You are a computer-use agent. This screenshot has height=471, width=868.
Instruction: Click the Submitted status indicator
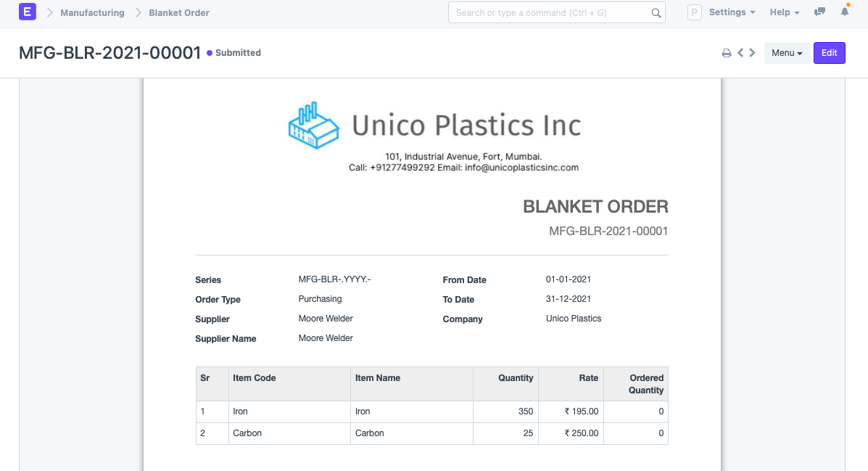pyautogui.click(x=233, y=53)
